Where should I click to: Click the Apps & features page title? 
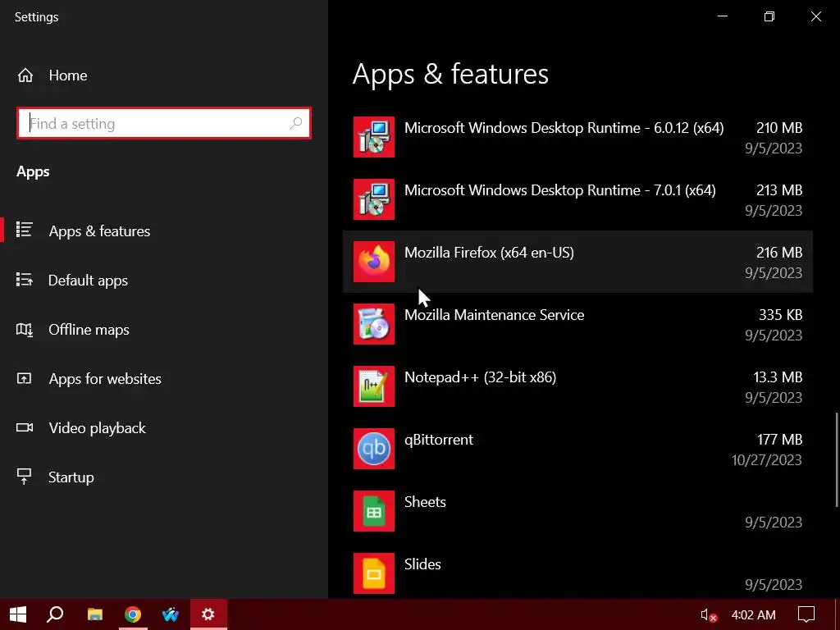point(450,74)
